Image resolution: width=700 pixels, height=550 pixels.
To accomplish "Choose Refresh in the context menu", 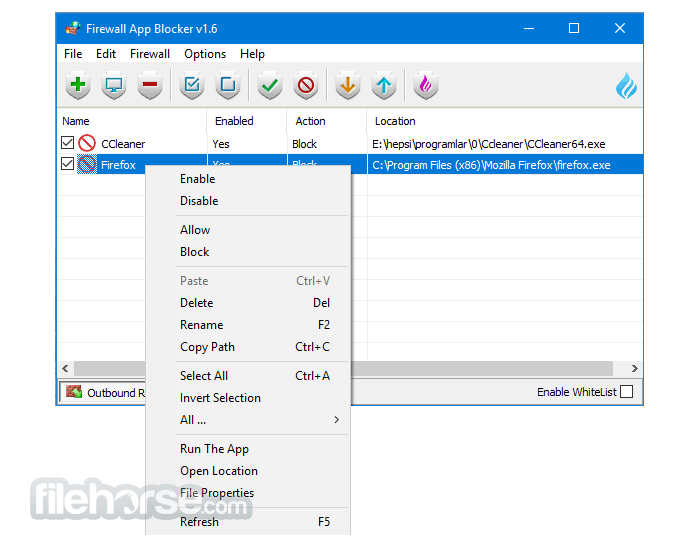I will (x=248, y=522).
